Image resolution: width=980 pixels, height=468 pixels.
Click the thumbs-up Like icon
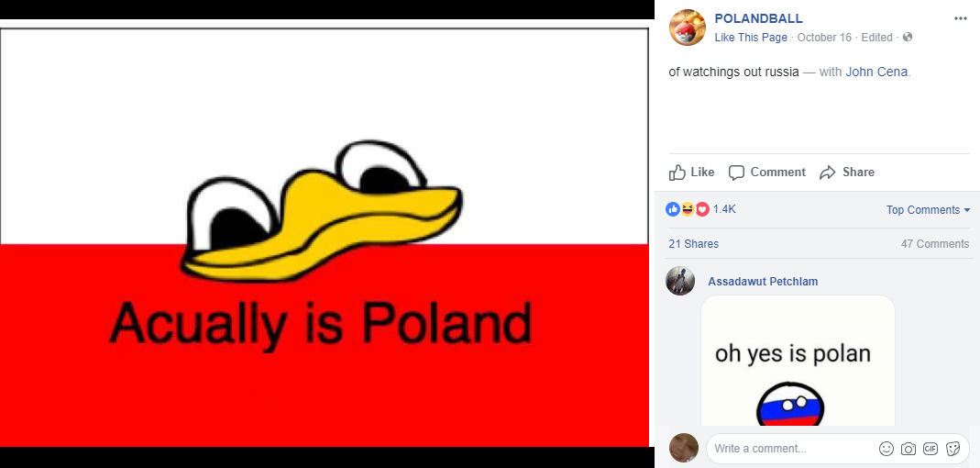[x=677, y=173]
